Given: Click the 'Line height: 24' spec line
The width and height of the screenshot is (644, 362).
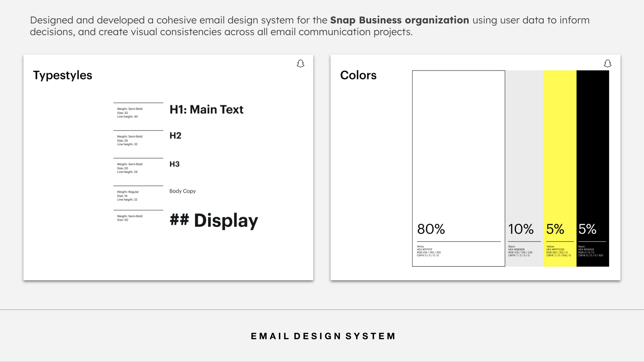Looking at the screenshot, I should 127,172.
